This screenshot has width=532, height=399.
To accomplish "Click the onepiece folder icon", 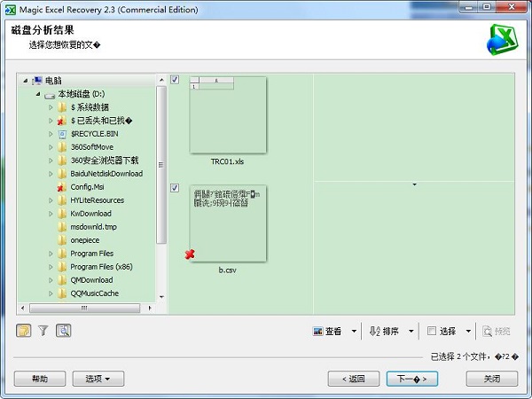I will (62, 240).
